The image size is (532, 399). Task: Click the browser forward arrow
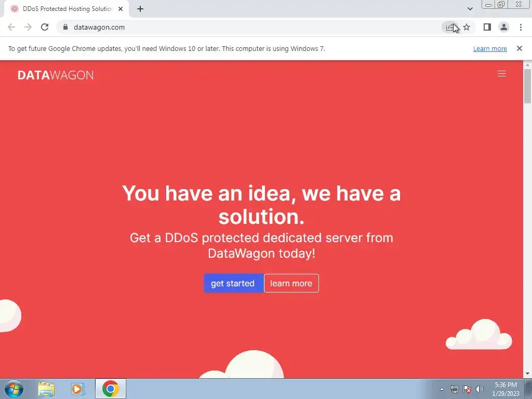[x=28, y=27]
